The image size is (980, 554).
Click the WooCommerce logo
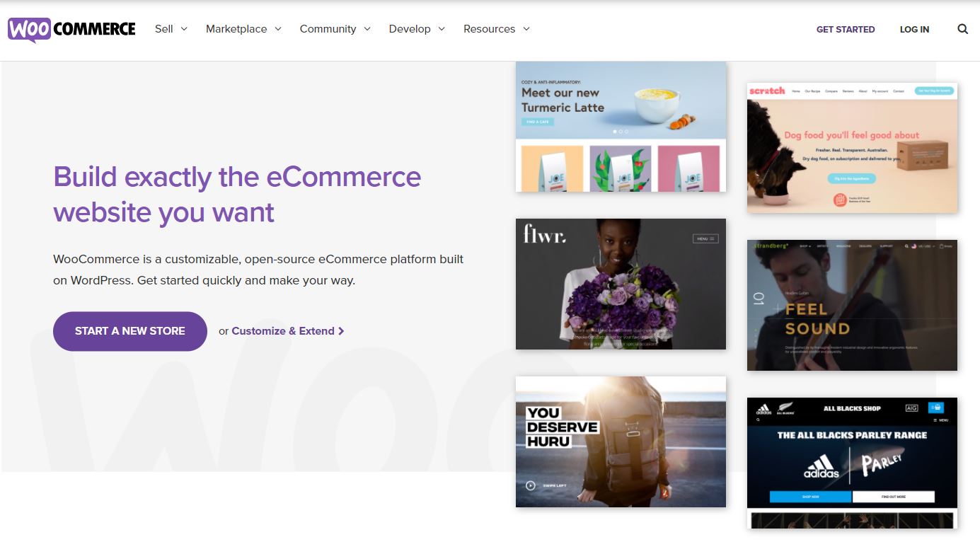(x=71, y=28)
